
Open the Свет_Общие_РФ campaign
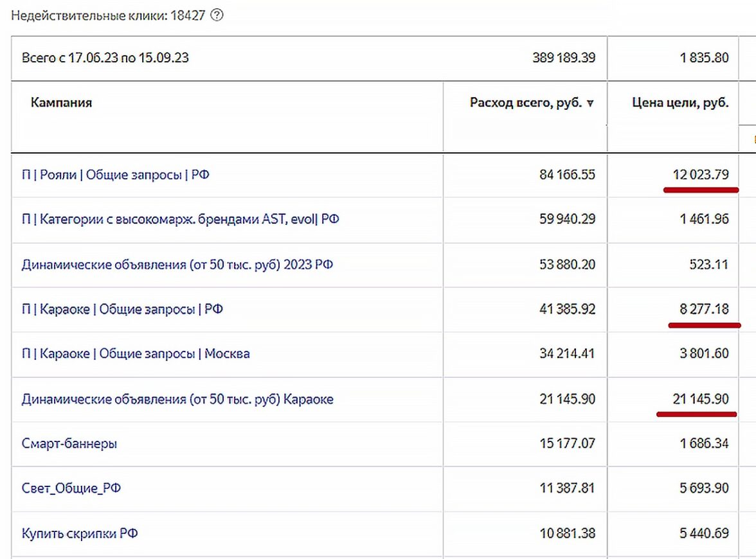(x=71, y=489)
